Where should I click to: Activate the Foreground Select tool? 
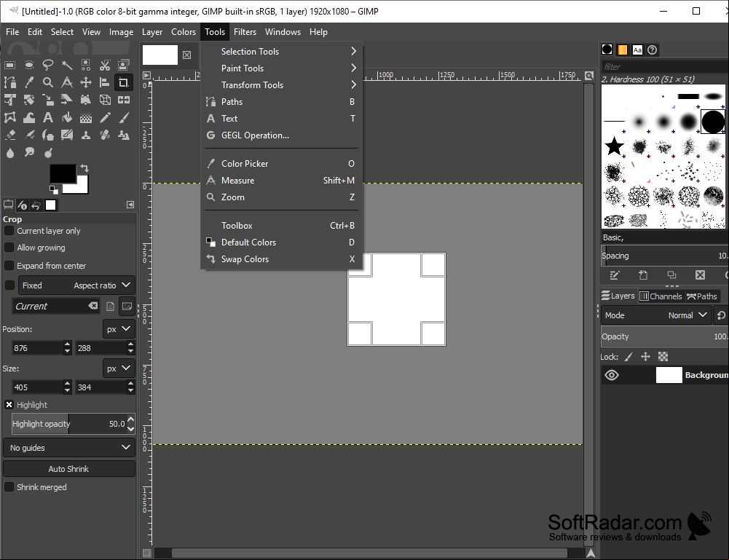pos(123,65)
